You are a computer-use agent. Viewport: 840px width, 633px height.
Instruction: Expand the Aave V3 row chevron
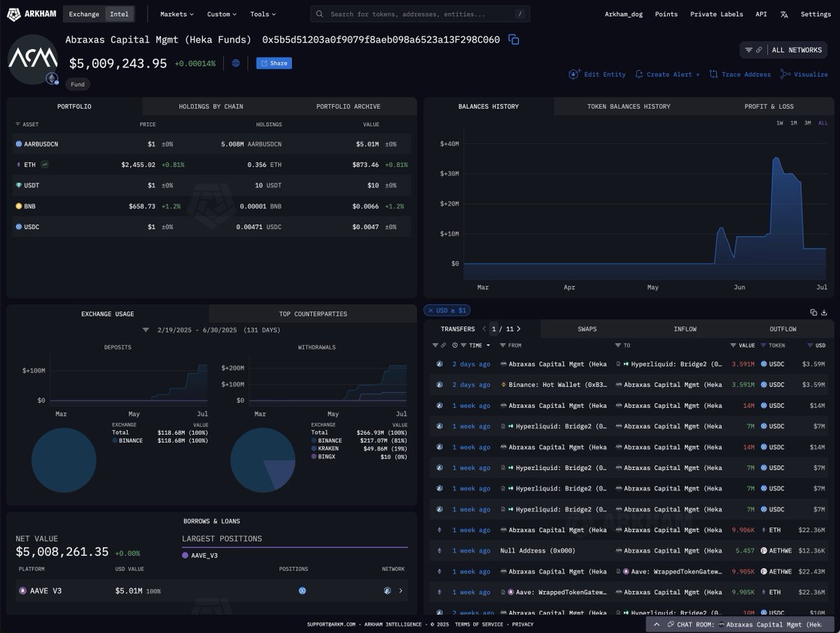(400, 591)
